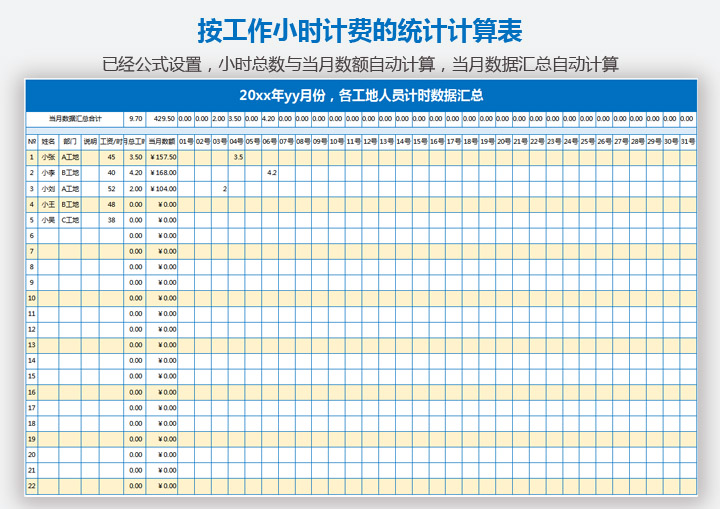This screenshot has width=720, height=509.
Task: Click the hourly wage '45' for 小张
Action: [x=112, y=157]
